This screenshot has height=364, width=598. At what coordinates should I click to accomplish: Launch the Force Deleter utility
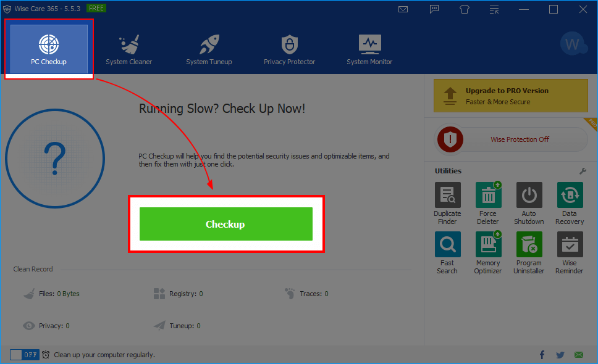click(488, 204)
